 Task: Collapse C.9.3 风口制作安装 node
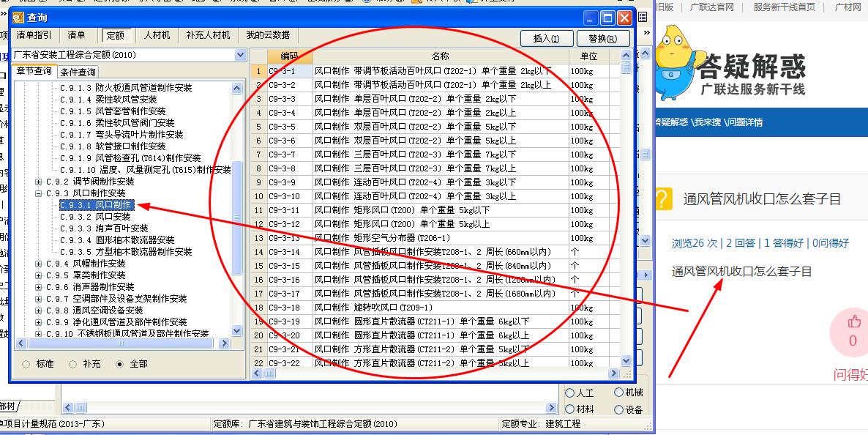point(38,193)
